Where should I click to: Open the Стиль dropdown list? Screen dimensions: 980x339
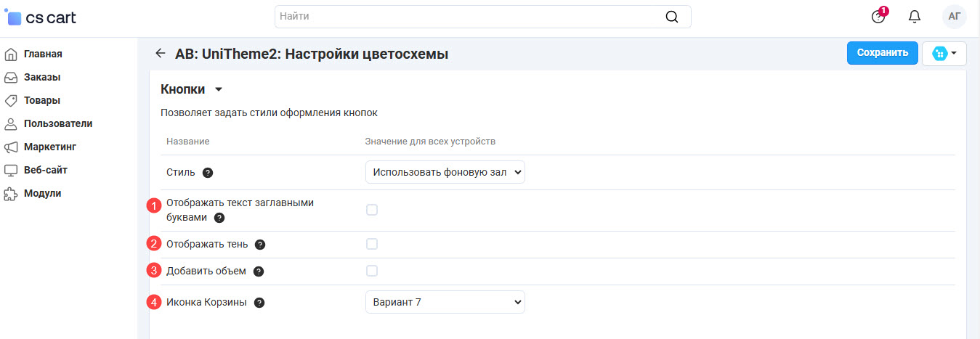(x=445, y=172)
